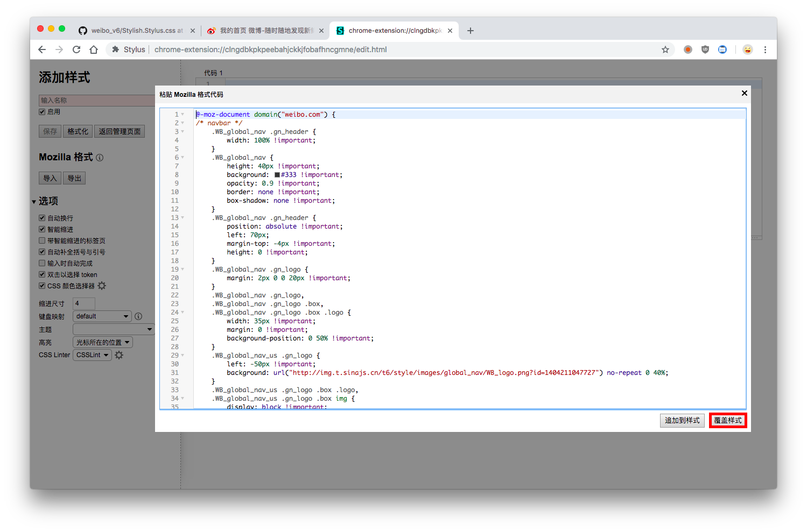Go back with the browser back arrow
Image resolution: width=807 pixels, height=532 pixels.
(42, 49)
